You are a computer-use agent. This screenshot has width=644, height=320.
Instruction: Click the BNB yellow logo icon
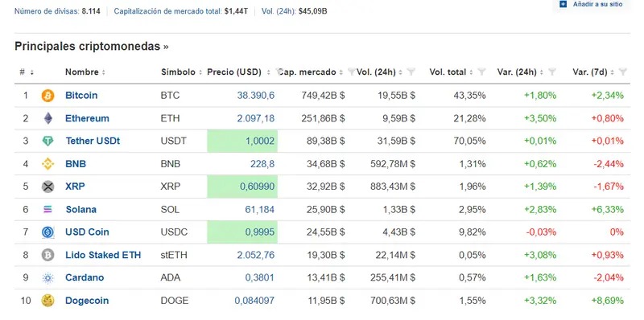coord(47,164)
